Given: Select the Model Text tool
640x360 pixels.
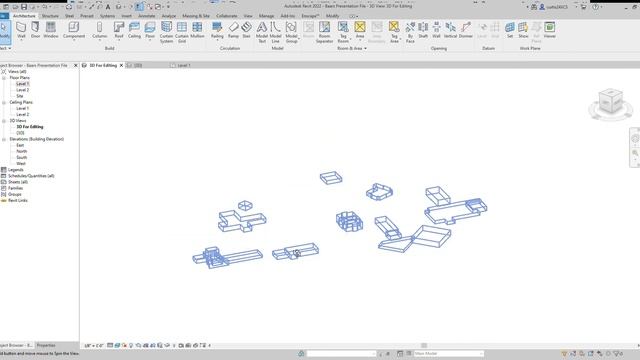Looking at the screenshot, I should pos(262,32).
